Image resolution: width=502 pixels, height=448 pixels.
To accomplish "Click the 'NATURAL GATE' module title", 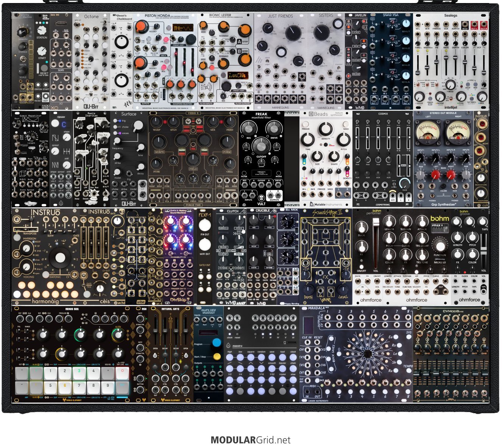I will [170, 309].
